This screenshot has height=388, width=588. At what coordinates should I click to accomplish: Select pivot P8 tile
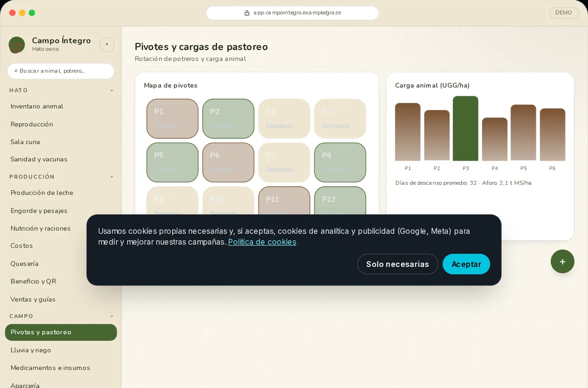(340, 162)
